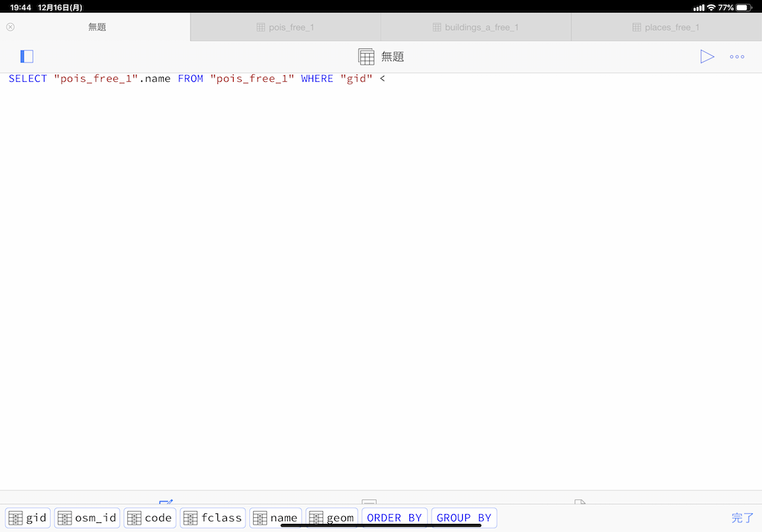Open the more options ellipsis menu

737,57
